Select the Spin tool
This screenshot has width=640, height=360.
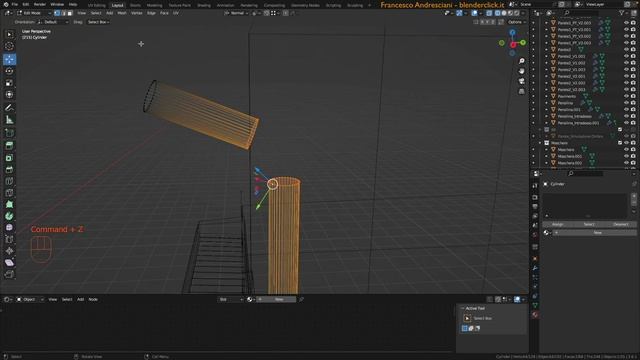coord(9,216)
